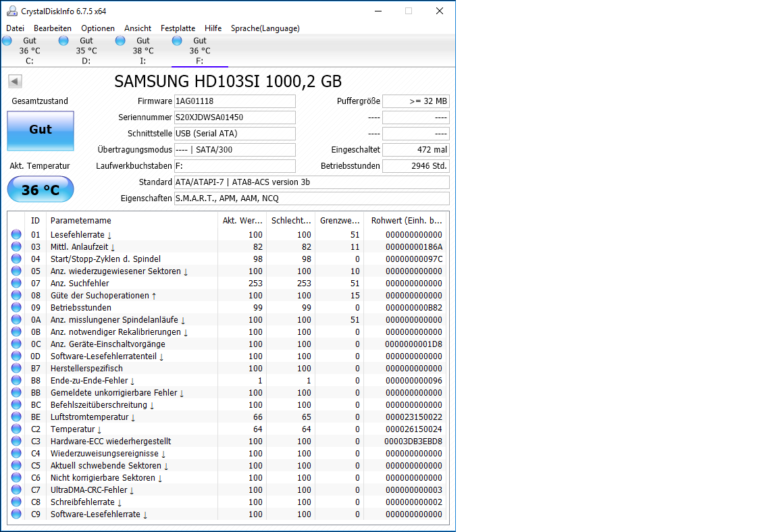The width and height of the screenshot is (778, 532).
Task: Open the Hilfe menu
Action: [213, 28]
